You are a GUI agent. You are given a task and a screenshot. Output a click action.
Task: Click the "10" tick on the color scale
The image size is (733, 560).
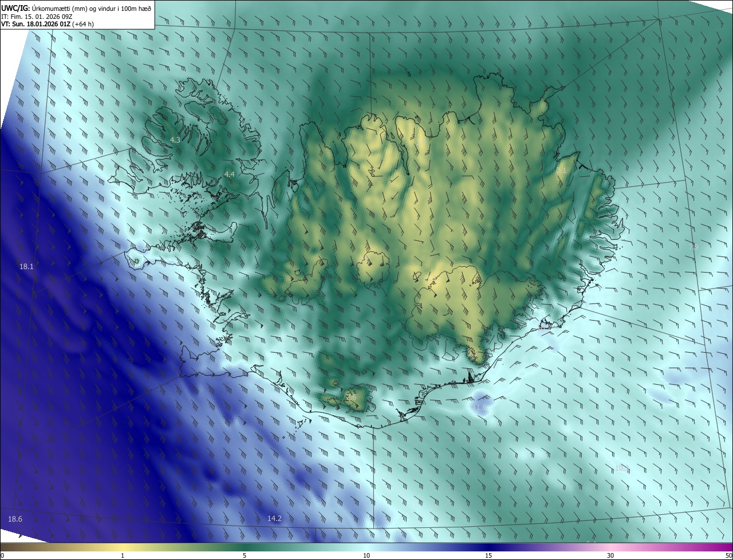tap(366, 555)
